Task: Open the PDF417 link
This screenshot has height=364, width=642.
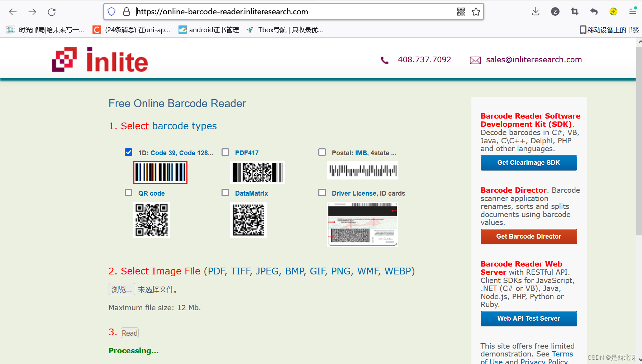Action: (247, 153)
